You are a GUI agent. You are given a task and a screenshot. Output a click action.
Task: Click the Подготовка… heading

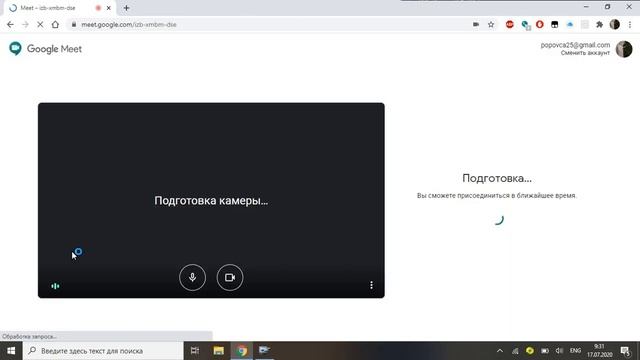coord(497,178)
